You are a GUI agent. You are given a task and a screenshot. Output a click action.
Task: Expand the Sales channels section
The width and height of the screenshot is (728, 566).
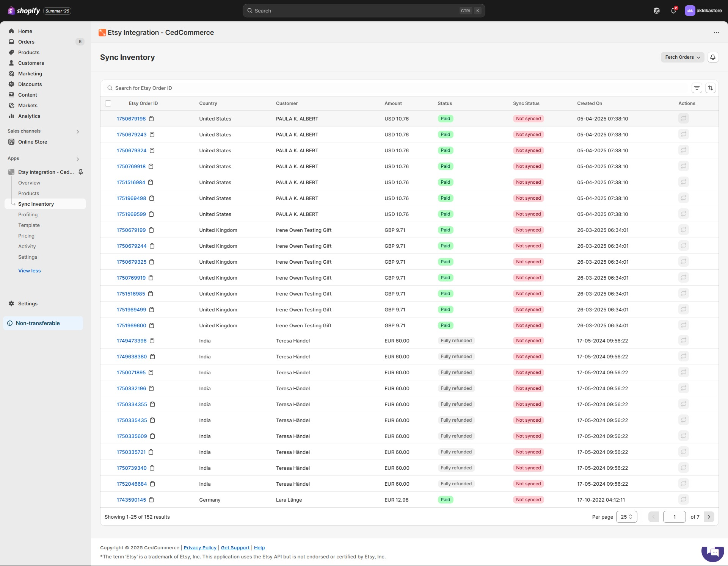tap(78, 131)
